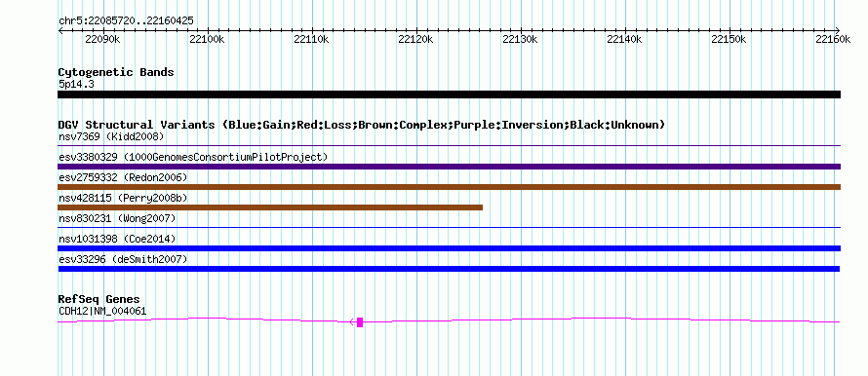Select the blue nsv1031398 gain bar
The height and width of the screenshot is (376, 868).
tap(449, 248)
